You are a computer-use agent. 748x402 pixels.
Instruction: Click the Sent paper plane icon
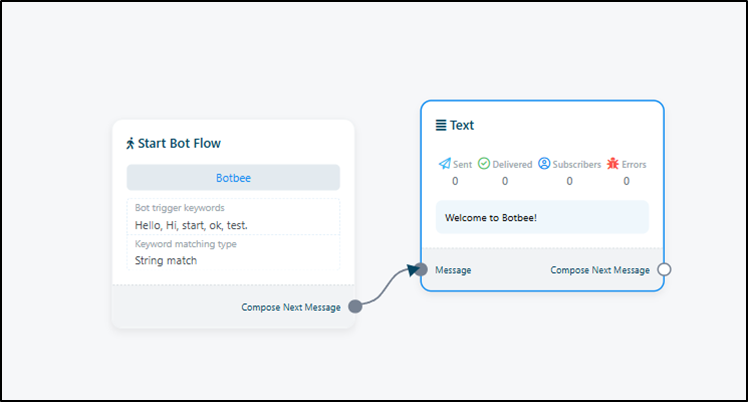click(445, 164)
